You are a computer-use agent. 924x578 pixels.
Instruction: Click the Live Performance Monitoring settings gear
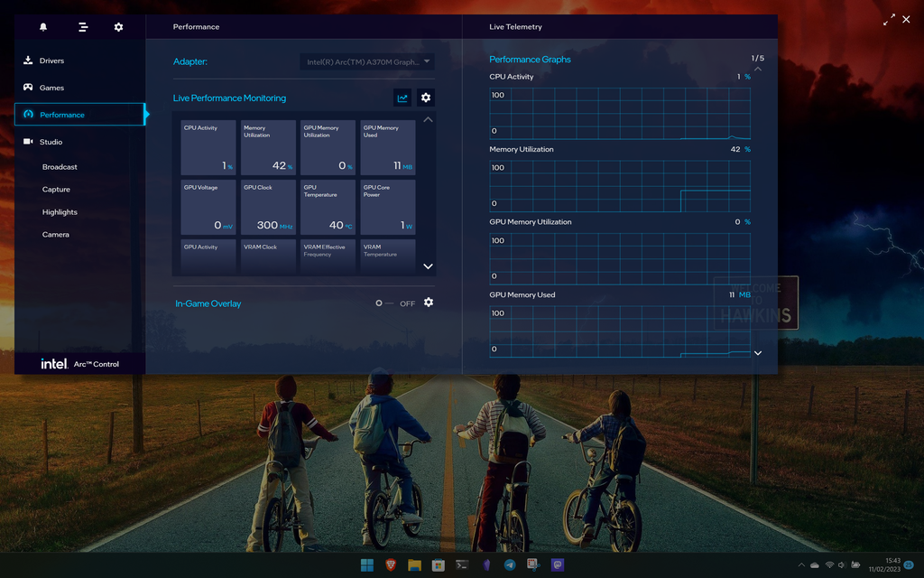click(425, 98)
